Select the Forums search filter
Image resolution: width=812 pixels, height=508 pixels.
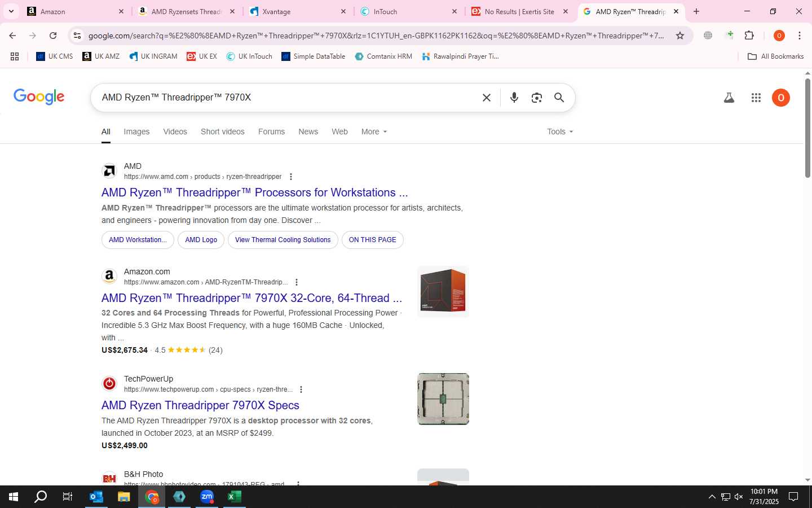(x=271, y=132)
